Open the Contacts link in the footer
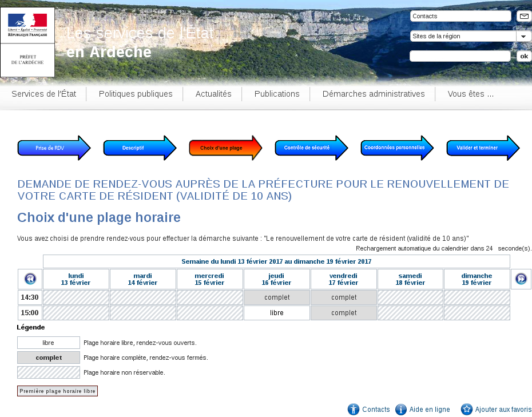 coord(376,410)
